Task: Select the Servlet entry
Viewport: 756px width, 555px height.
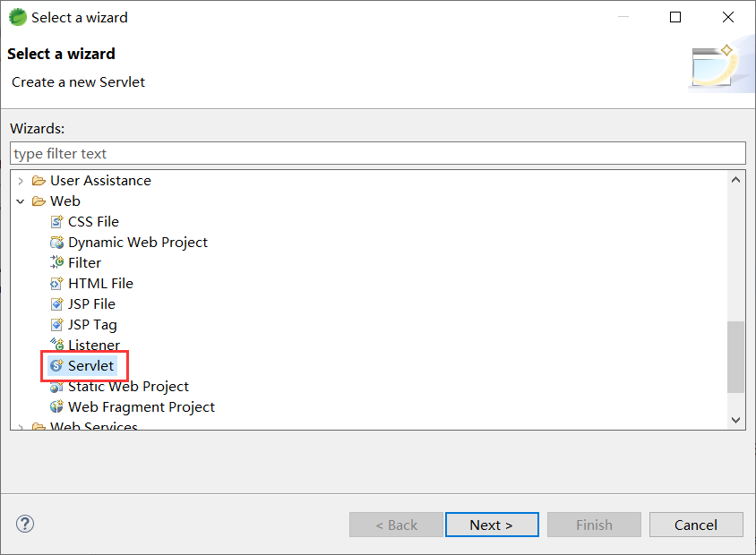Action: coord(90,365)
